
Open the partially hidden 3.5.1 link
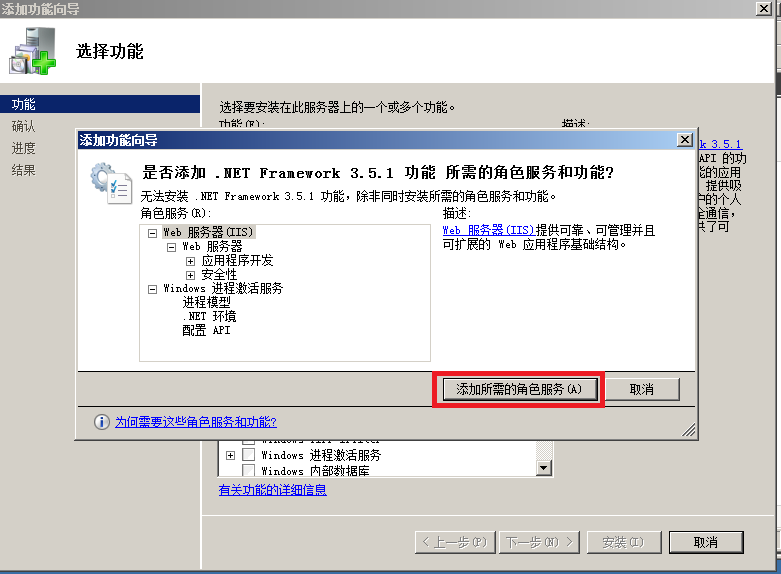click(x=720, y=144)
